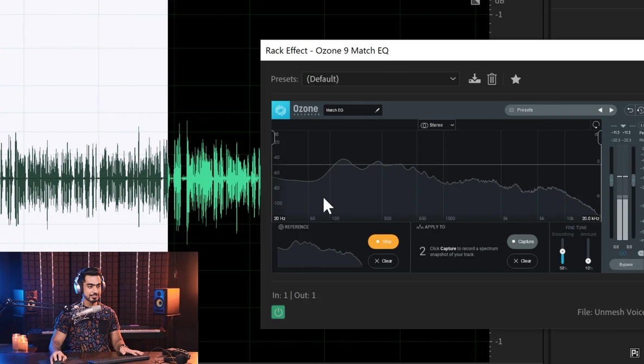Click the right output gain fader

pyautogui.click(x=633, y=180)
